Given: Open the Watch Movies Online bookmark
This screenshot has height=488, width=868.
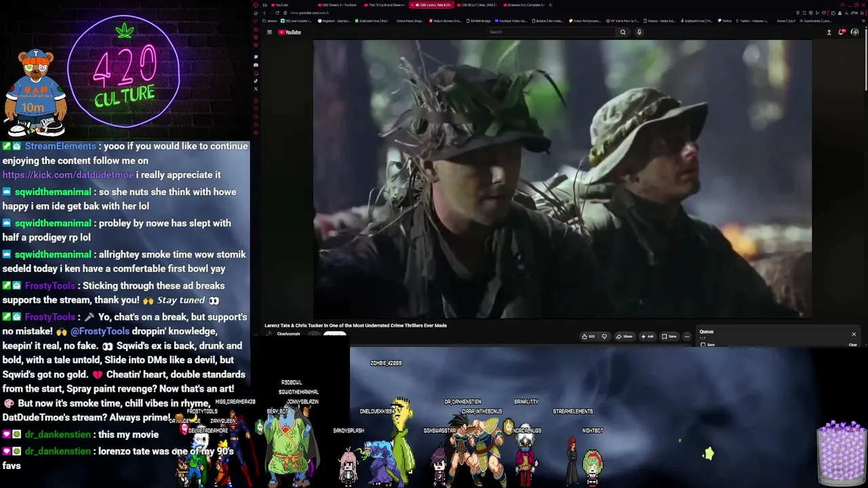Looking at the screenshot, I should tap(446, 21).
